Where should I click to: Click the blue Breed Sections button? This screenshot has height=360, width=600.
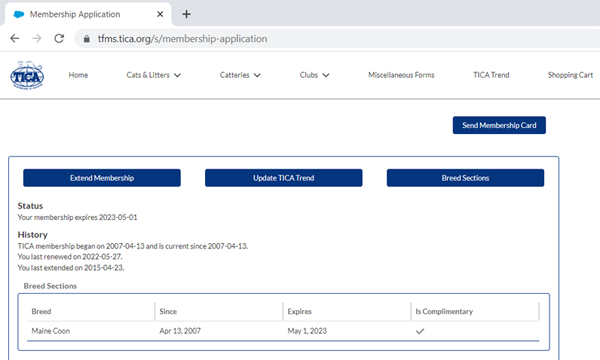(465, 178)
